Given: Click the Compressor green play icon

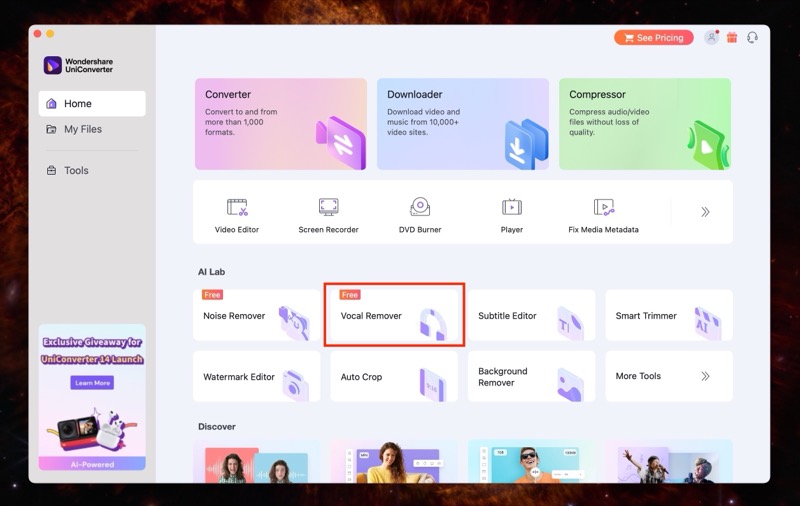Looking at the screenshot, I should (708, 145).
